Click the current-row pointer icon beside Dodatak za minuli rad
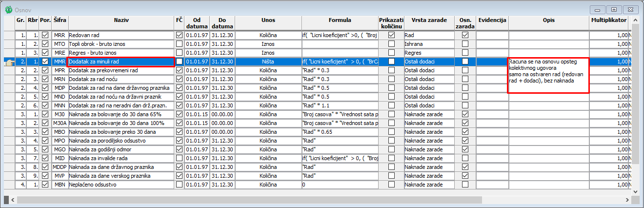644x208 pixels. pos(8,62)
